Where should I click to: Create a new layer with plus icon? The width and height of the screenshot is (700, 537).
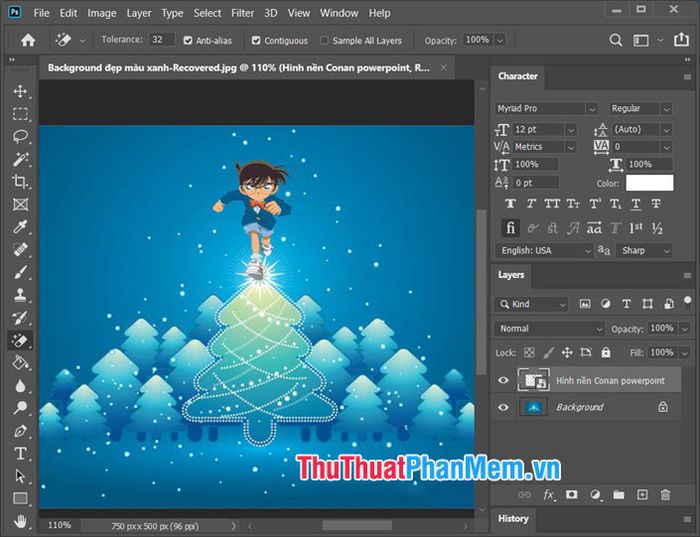tap(642, 495)
